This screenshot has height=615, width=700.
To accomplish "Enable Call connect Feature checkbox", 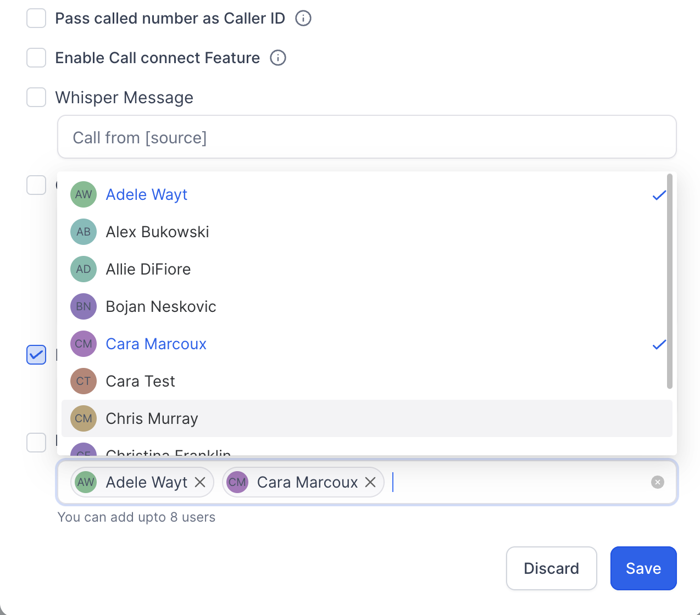I will (36, 58).
